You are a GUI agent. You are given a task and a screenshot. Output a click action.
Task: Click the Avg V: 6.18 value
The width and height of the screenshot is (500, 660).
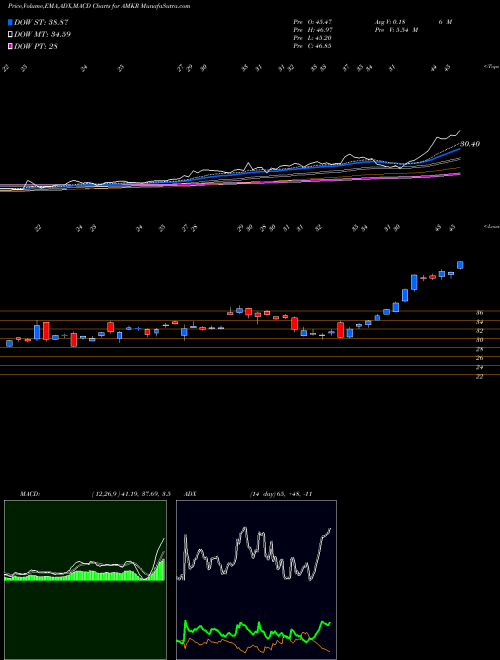click(x=389, y=22)
